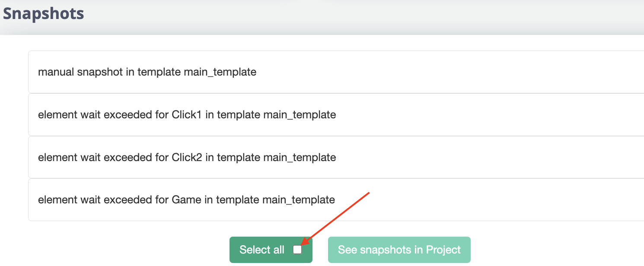Tick the checkbox inside Select all
This screenshot has width=644, height=266.
pyautogui.click(x=297, y=250)
